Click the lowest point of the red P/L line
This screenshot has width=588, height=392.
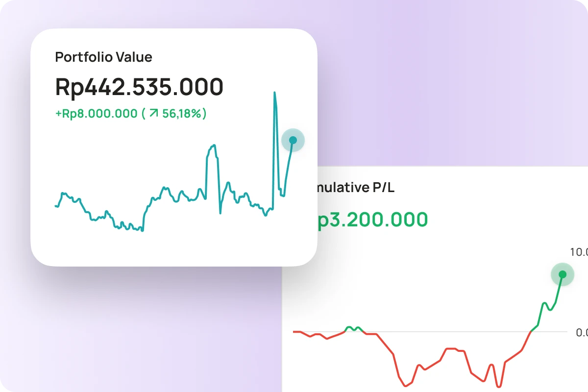point(498,386)
